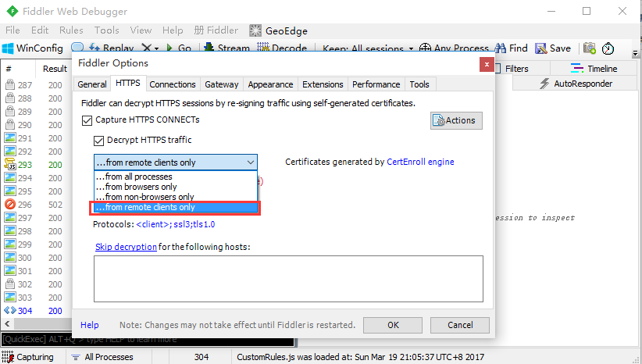Select session 304 arrows icon
This screenshot has height=364, width=642.
click(x=10, y=310)
